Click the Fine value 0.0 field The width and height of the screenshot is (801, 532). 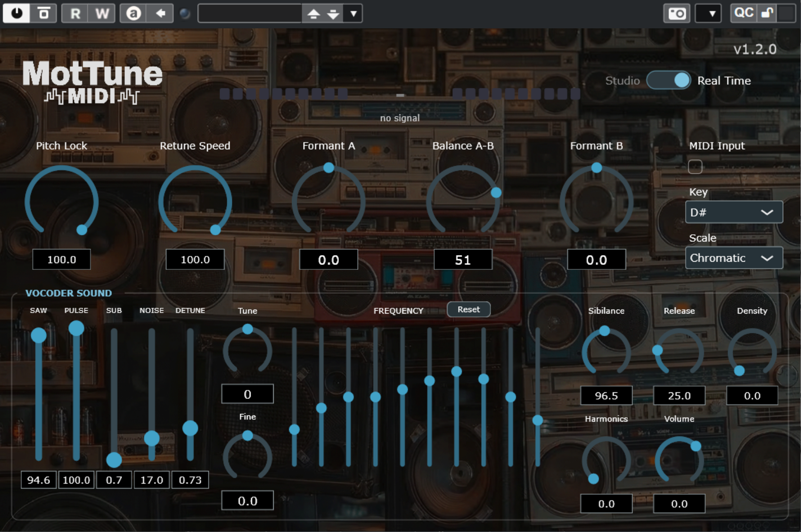247,500
